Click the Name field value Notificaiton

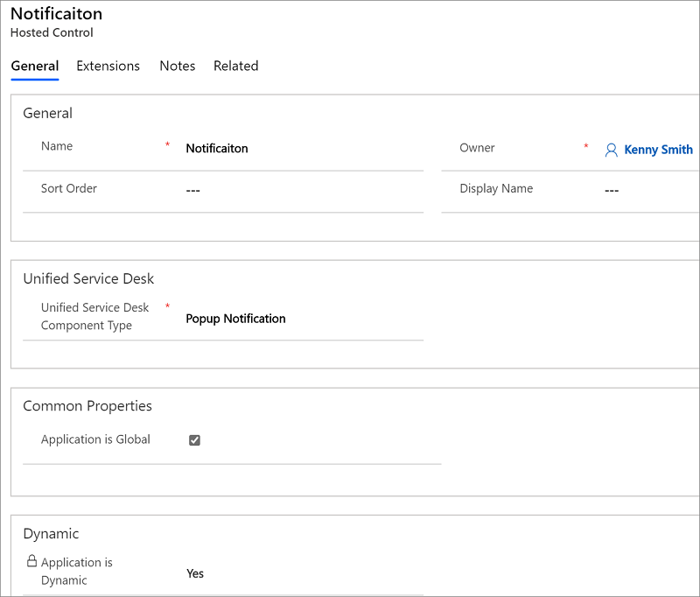(x=217, y=148)
